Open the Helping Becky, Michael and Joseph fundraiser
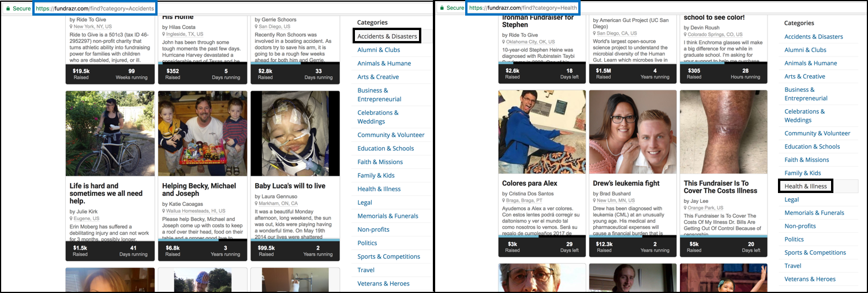868x293 pixels. tap(199, 190)
